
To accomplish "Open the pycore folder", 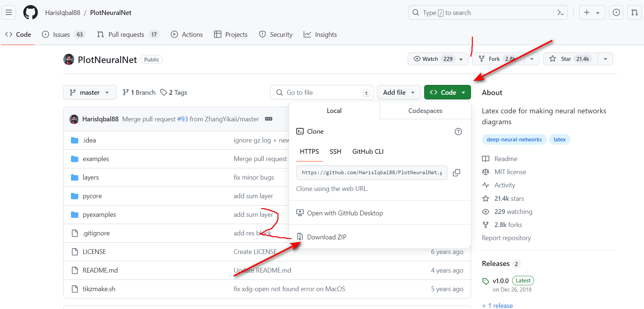I will 92,196.
